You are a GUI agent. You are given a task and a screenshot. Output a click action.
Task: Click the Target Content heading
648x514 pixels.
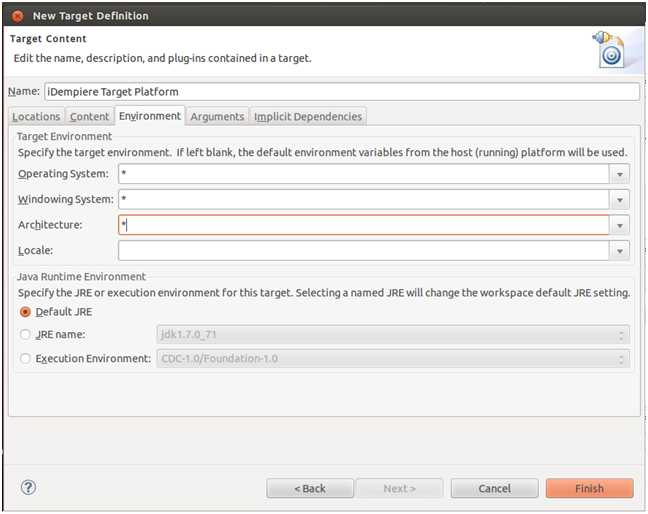pos(48,39)
